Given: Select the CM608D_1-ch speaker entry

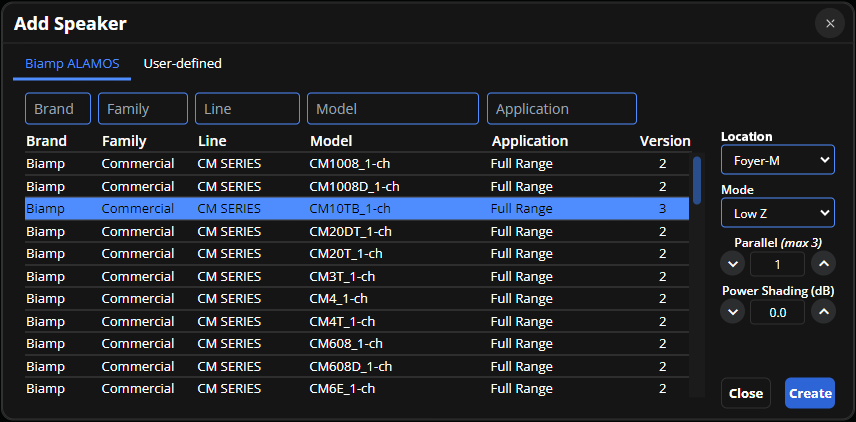Looking at the screenshot, I should point(355,366).
